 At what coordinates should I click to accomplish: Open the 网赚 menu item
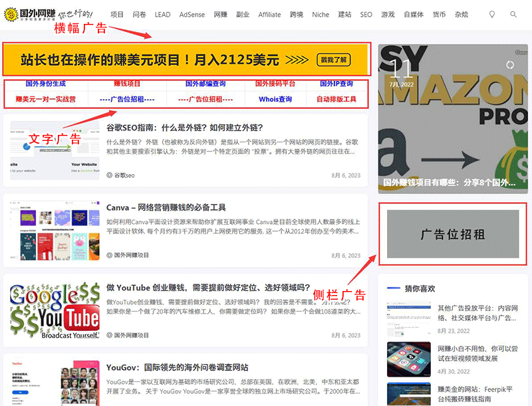(221, 15)
